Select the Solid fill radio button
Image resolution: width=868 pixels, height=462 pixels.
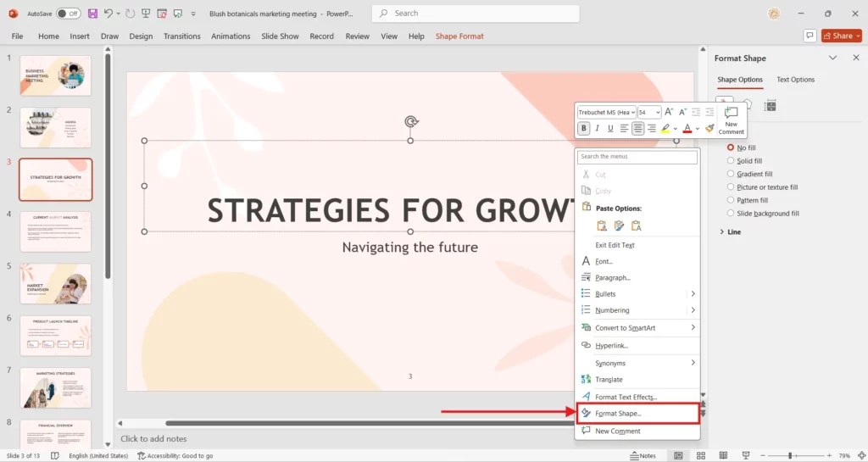click(732, 161)
